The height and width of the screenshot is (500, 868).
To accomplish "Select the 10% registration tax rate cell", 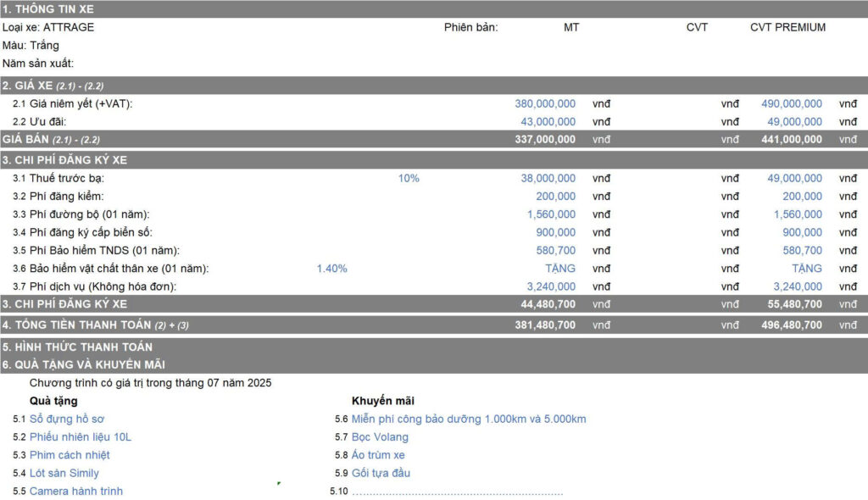I will pyautogui.click(x=409, y=178).
